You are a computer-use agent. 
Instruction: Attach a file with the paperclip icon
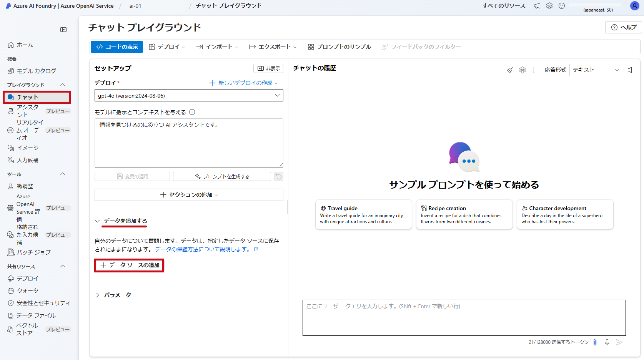[595, 342]
